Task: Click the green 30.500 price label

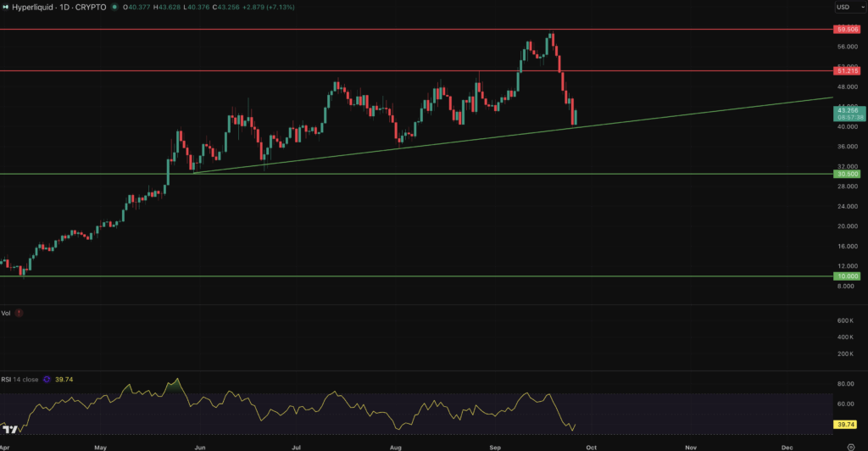Action: click(847, 174)
